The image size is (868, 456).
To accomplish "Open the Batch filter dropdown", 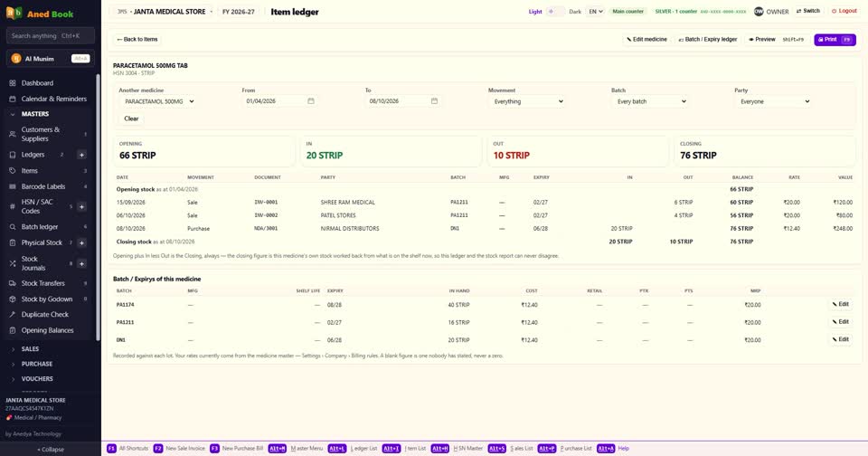I will pyautogui.click(x=650, y=101).
